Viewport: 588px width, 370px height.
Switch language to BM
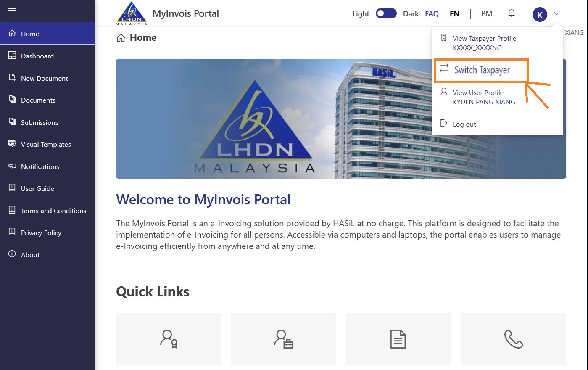pos(487,14)
